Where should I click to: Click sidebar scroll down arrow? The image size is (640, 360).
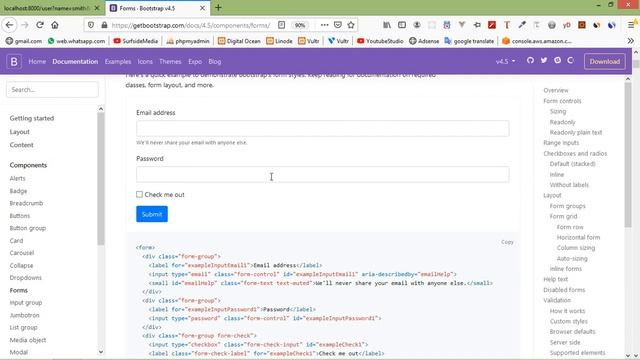point(101,352)
